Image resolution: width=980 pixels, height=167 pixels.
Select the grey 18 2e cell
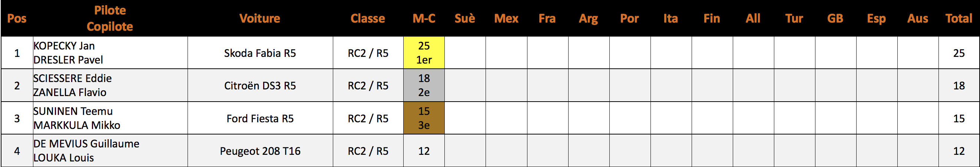pyautogui.click(x=424, y=85)
